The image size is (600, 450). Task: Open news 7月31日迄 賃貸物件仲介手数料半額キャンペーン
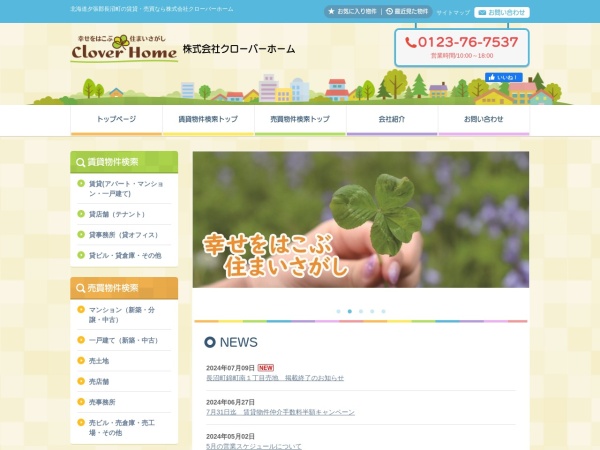coord(280,412)
